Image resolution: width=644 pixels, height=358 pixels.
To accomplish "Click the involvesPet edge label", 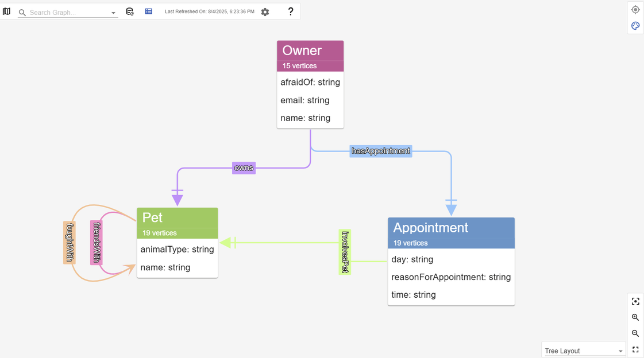I will [x=345, y=252].
